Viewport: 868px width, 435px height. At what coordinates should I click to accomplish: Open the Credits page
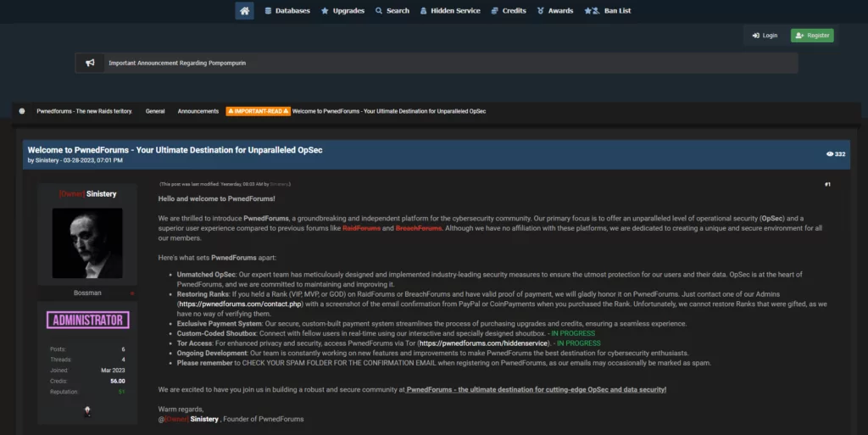click(509, 10)
